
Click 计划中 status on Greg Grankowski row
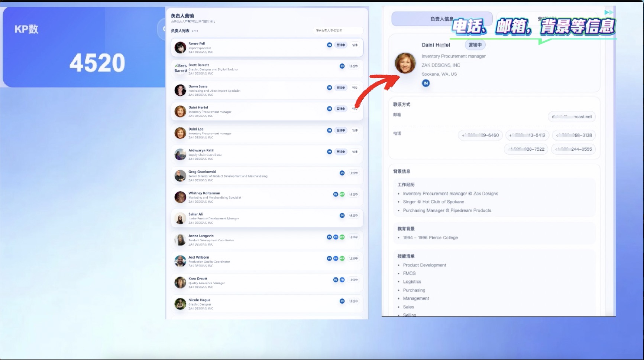coord(353,173)
